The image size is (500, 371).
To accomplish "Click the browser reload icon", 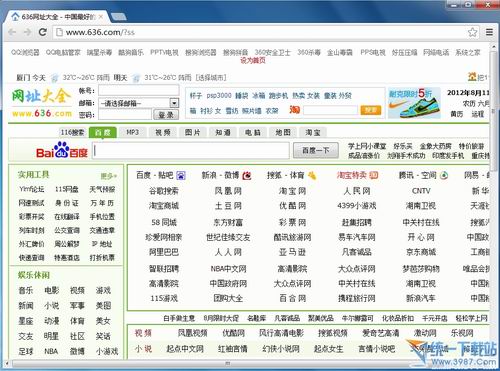I will click(42, 32).
